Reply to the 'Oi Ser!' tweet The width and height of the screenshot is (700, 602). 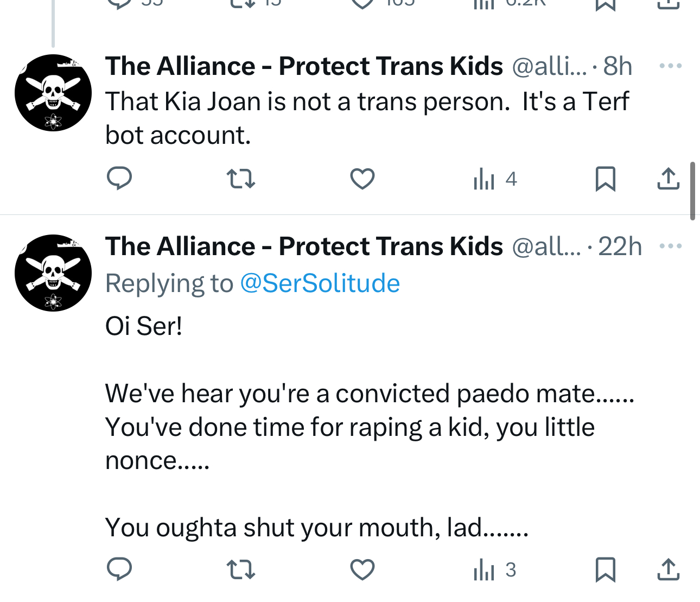(119, 569)
